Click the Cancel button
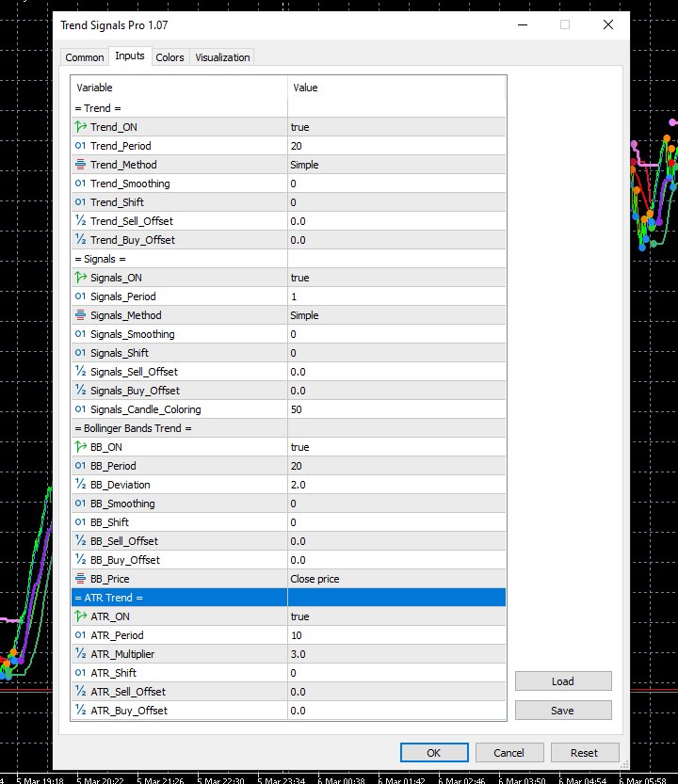Screen dimensions: 678x784 (x=508, y=753)
